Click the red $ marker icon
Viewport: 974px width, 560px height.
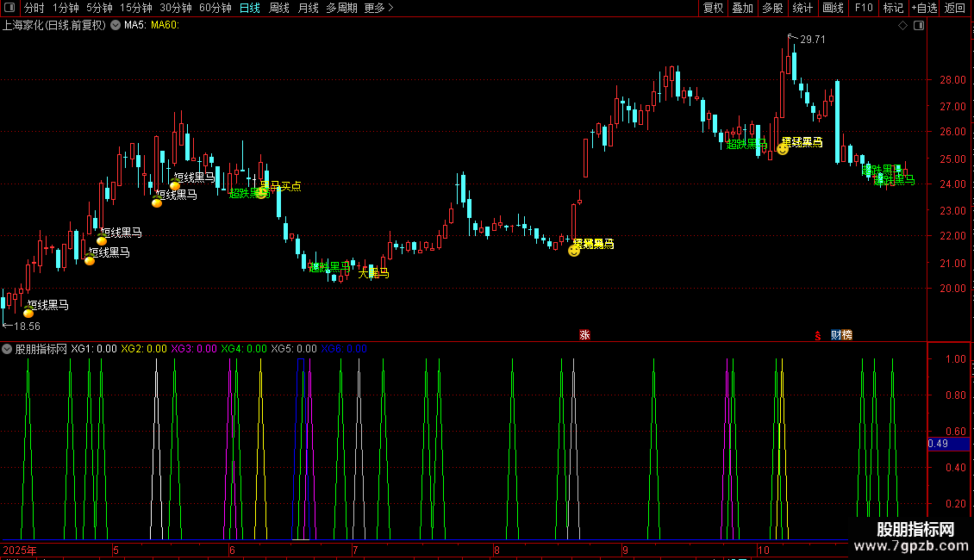[x=818, y=335]
